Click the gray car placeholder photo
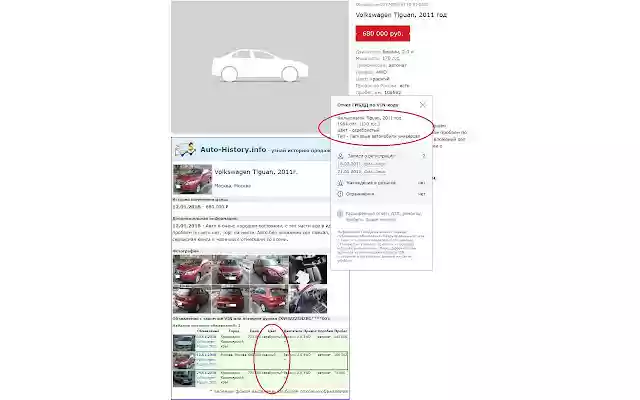The width and height of the screenshot is (640, 400). coord(260,67)
